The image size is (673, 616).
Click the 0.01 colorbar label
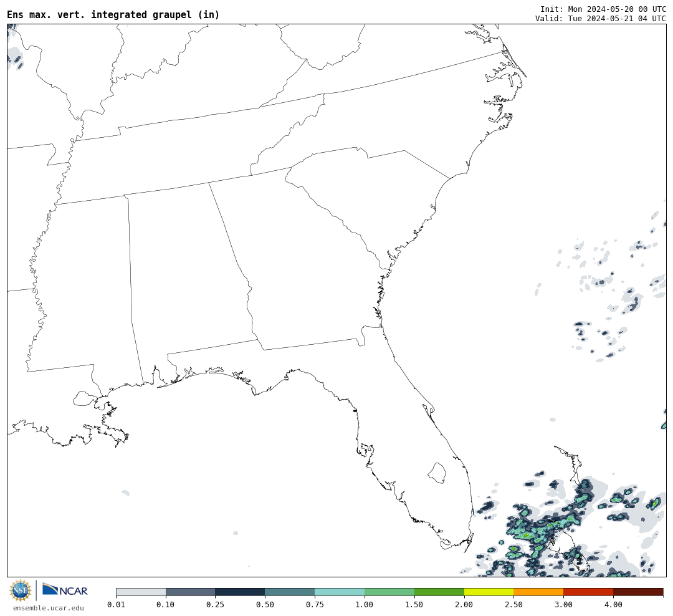[x=116, y=605]
